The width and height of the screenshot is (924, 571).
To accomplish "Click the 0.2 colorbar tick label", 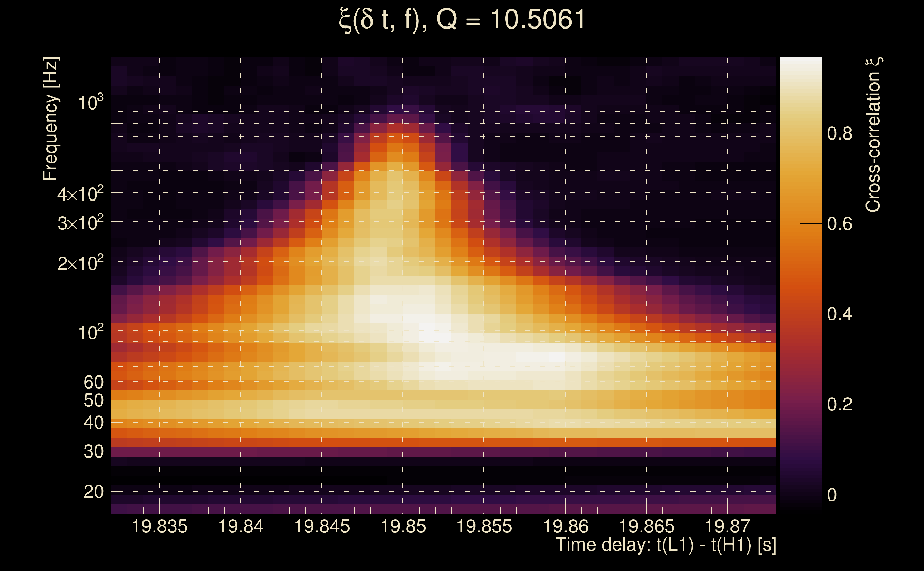I will 839,404.
